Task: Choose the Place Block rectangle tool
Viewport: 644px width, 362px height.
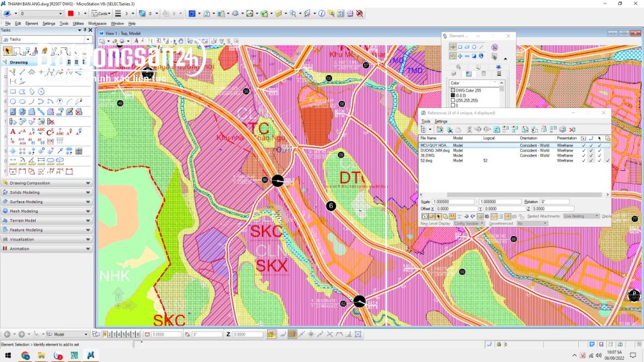Action: [x=13, y=92]
